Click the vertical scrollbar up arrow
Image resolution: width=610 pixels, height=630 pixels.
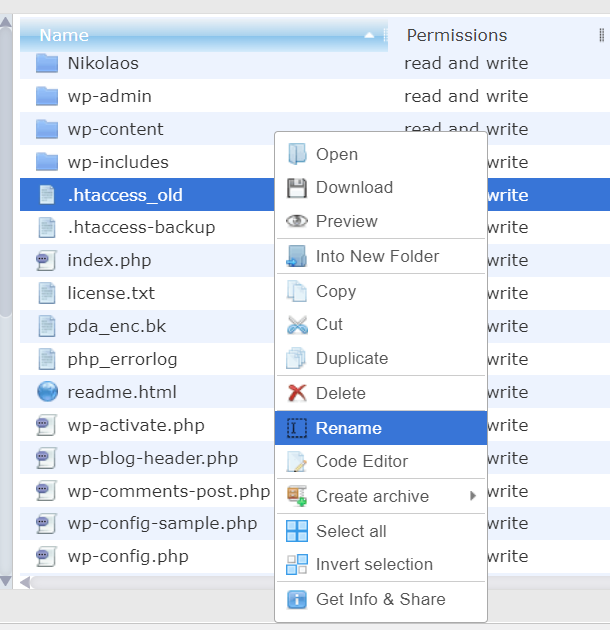pyautogui.click(x=6, y=21)
